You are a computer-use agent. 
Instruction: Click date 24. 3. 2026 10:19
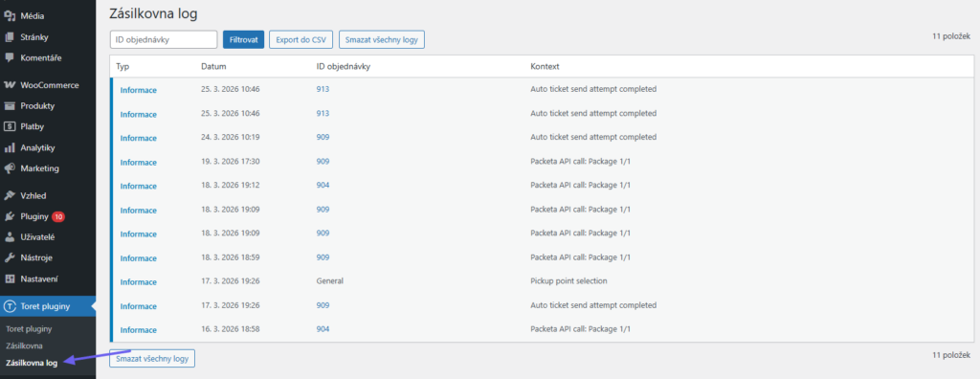pos(230,137)
